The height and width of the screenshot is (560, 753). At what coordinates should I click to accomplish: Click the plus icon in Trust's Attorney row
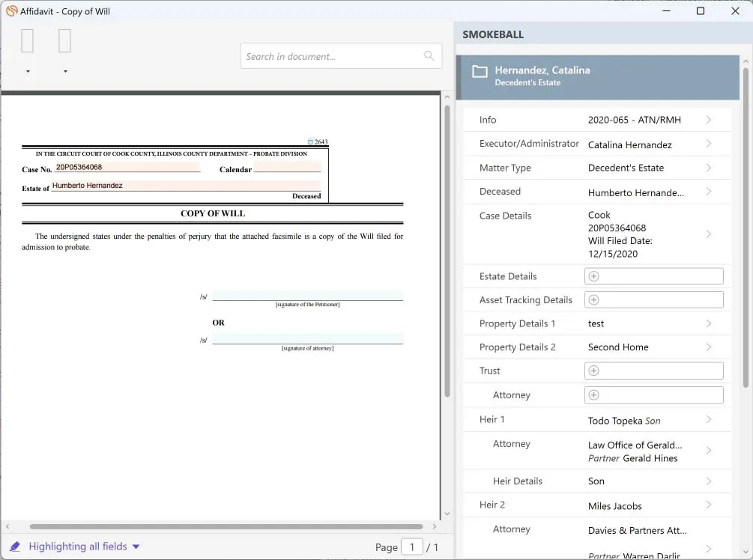coord(593,395)
